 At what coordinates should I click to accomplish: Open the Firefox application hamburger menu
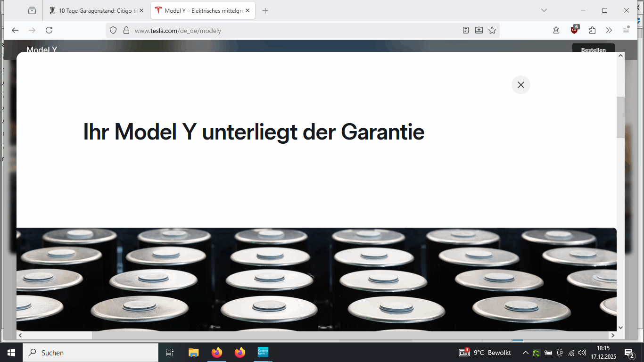tap(626, 30)
